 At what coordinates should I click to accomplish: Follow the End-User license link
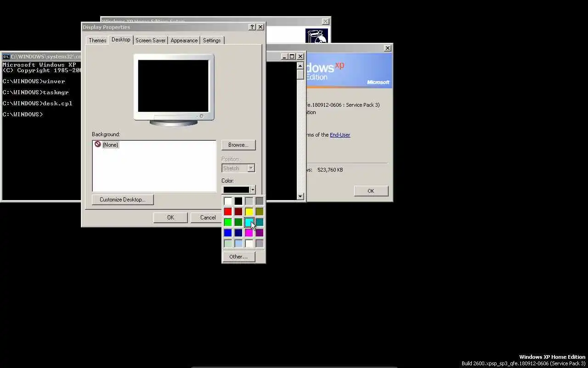pyautogui.click(x=340, y=135)
